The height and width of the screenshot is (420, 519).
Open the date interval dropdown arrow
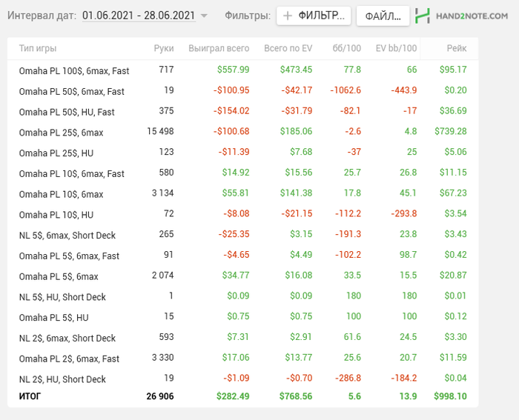click(204, 16)
